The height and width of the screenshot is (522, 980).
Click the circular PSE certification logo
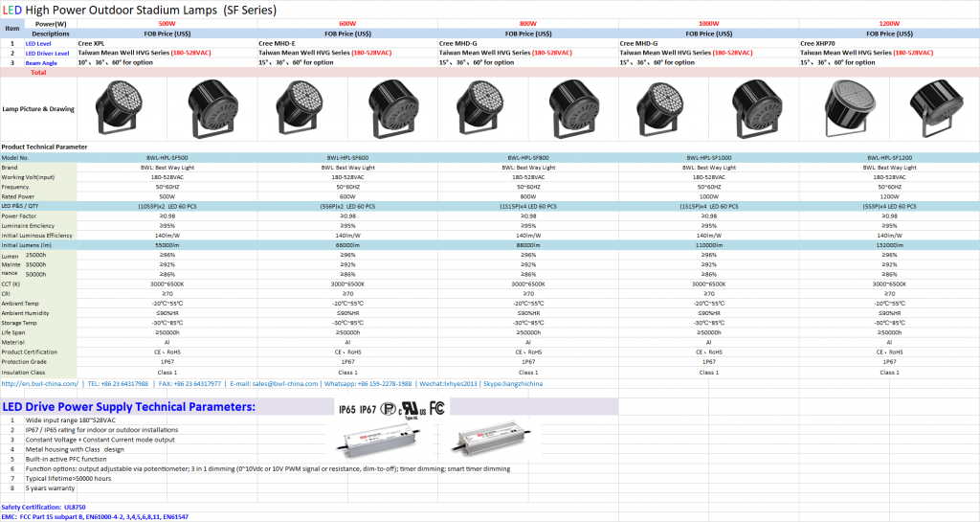(x=389, y=410)
